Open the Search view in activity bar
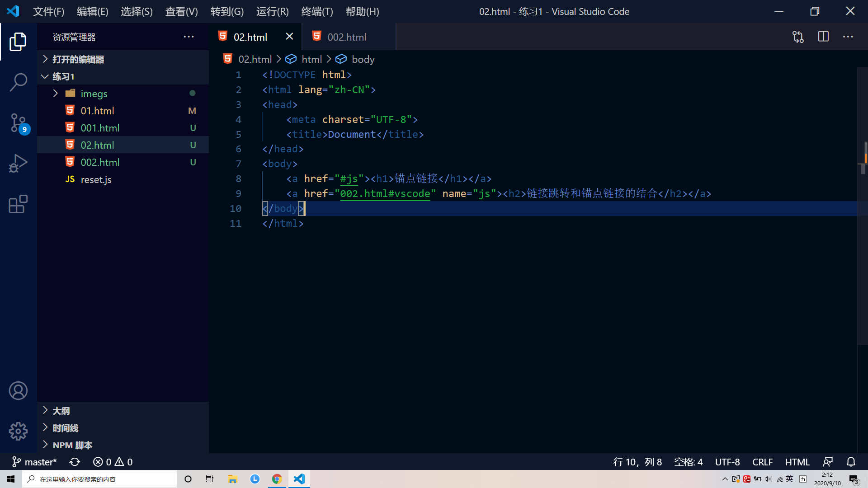The width and height of the screenshot is (868, 488). coord(18,82)
